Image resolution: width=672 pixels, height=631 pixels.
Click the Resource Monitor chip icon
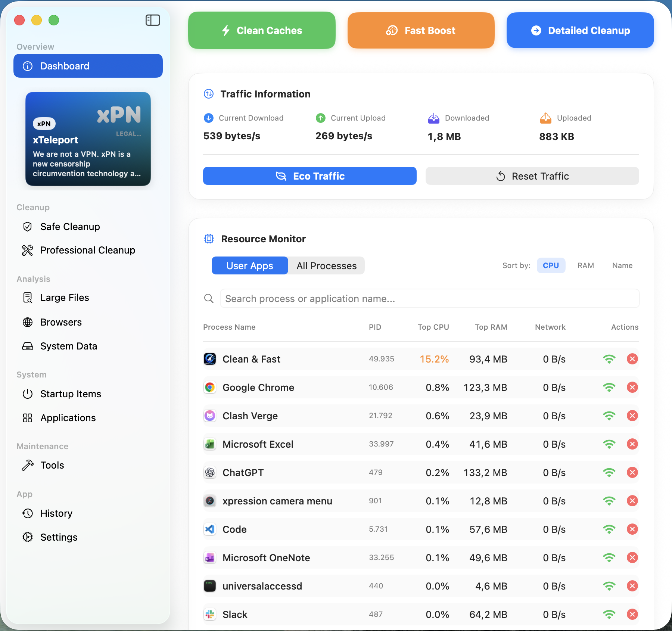coord(209,239)
